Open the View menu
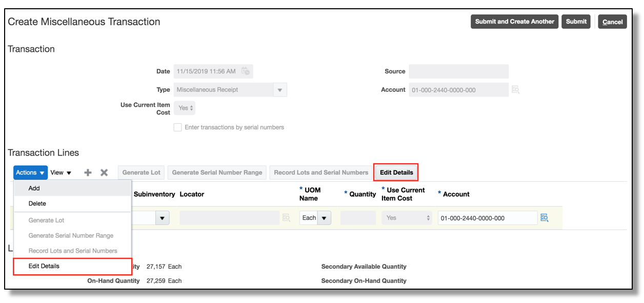 click(x=61, y=173)
